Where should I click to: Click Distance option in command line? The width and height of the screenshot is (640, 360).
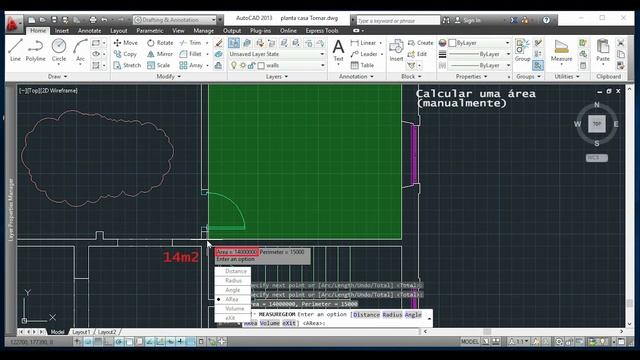coord(367,315)
